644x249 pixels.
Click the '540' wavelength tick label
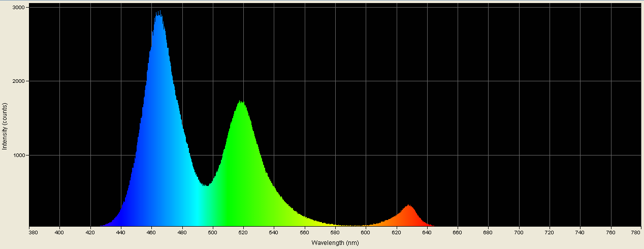[274, 233]
